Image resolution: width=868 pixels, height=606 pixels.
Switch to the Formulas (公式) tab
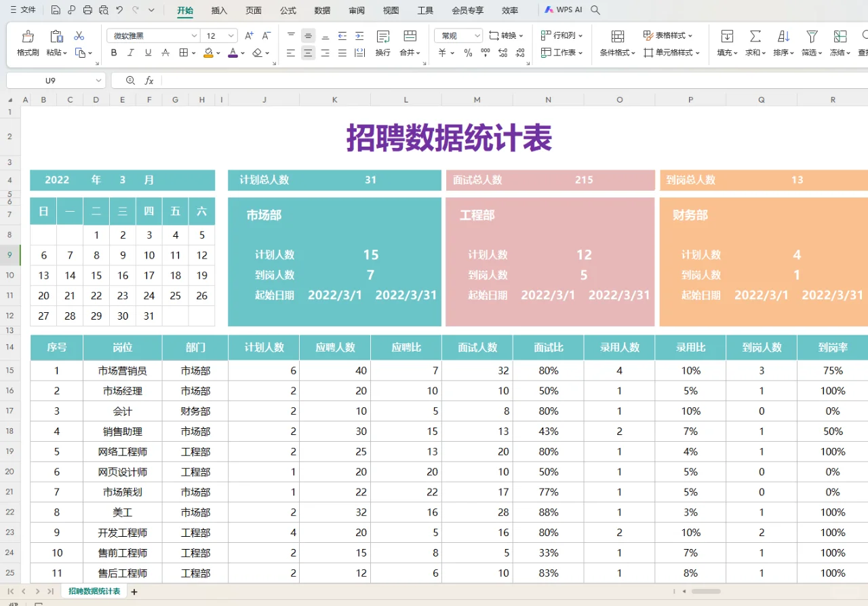point(288,10)
